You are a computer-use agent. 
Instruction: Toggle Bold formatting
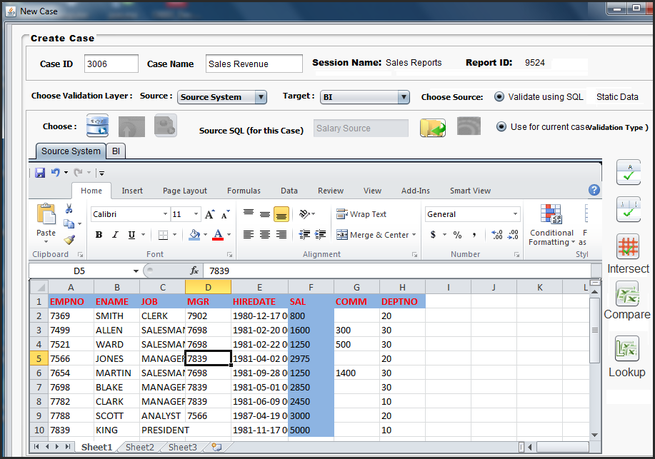pyautogui.click(x=99, y=235)
